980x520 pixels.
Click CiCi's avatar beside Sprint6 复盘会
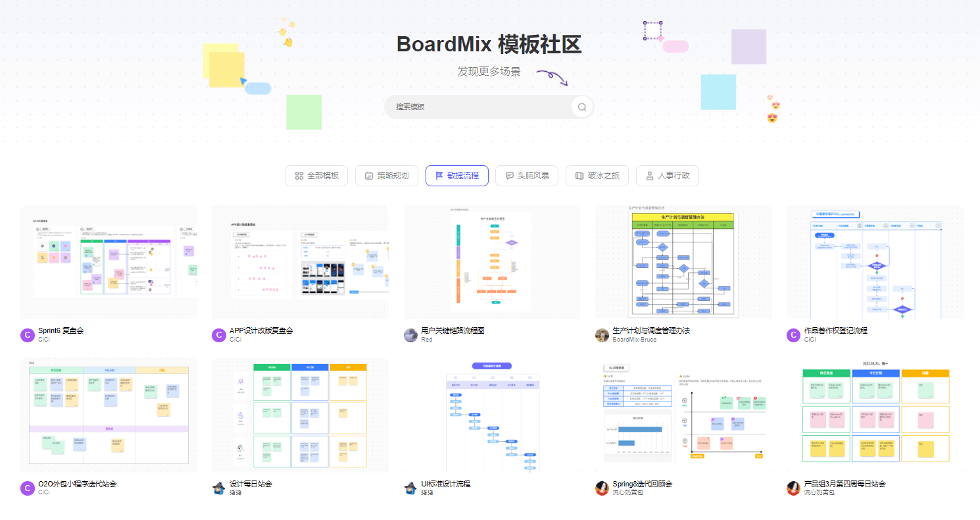point(28,335)
